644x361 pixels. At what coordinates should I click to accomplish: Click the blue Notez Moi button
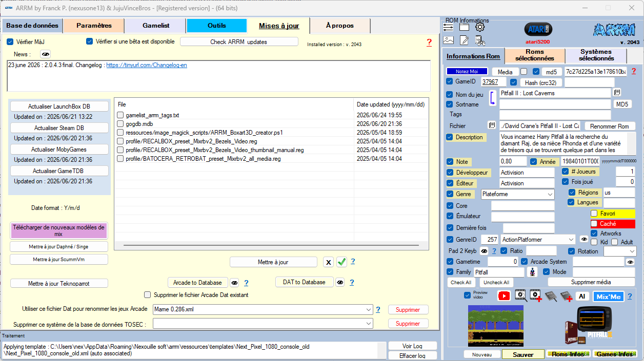tap(467, 72)
